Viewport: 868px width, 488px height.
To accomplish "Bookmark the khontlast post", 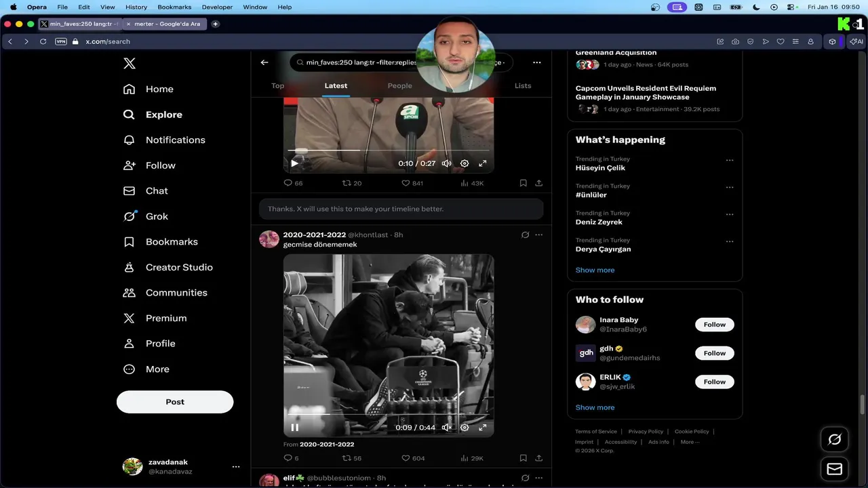I will pyautogui.click(x=523, y=458).
